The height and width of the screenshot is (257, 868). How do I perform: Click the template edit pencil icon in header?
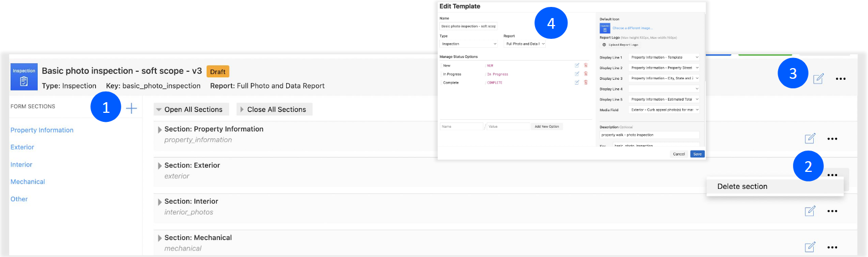coord(818,79)
